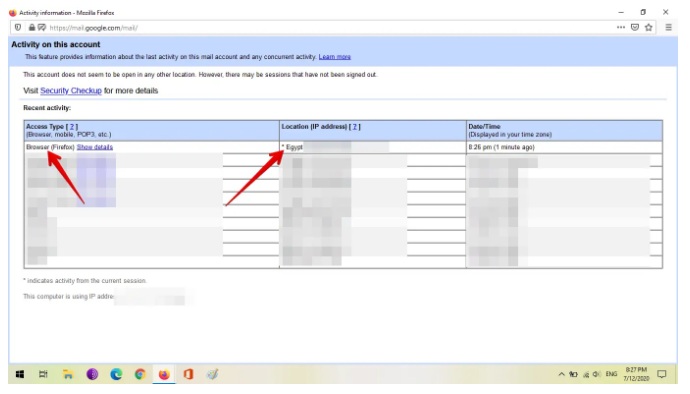Viewport: 690px width, 394px height.
Task: Click the Activity on this account heading
Action: click(x=55, y=44)
